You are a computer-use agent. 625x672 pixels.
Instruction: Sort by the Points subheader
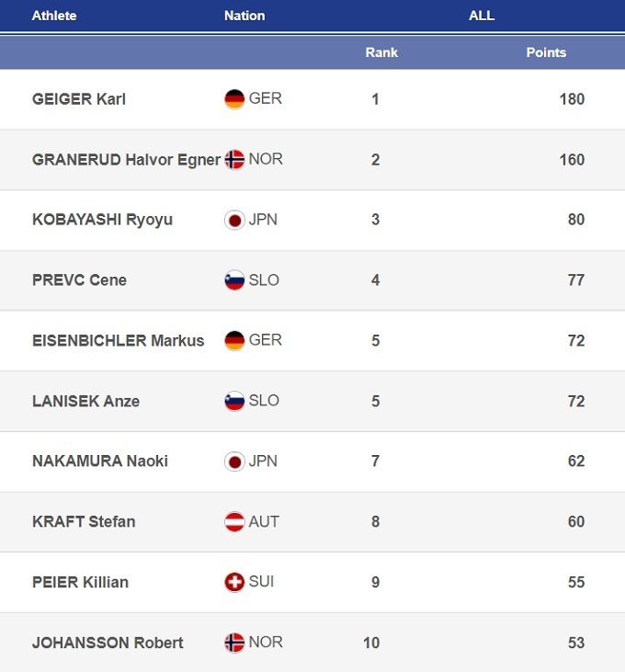click(x=546, y=52)
